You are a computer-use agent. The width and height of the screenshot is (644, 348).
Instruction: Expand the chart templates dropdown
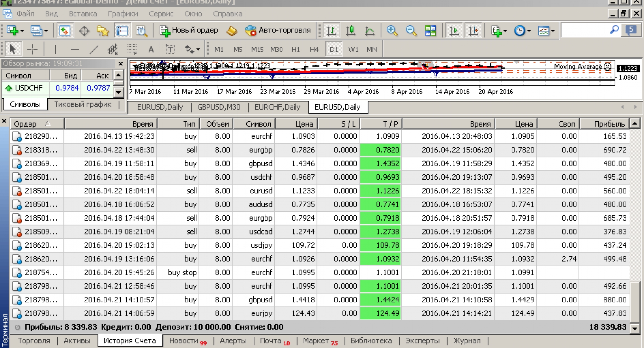(553, 31)
